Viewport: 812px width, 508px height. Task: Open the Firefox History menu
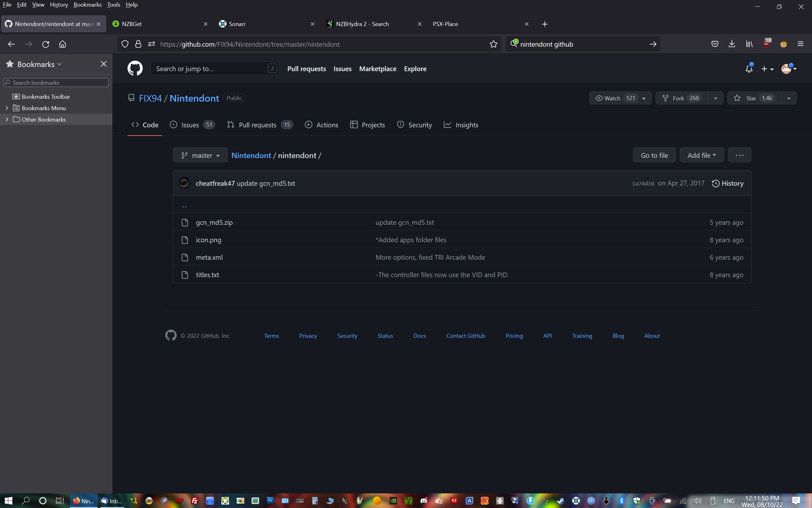59,5
